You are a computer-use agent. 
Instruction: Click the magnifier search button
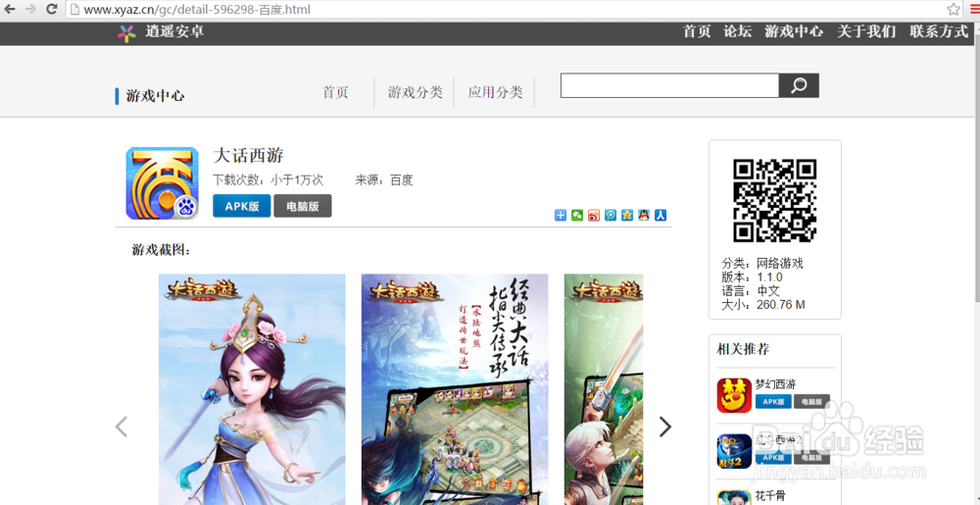click(799, 85)
